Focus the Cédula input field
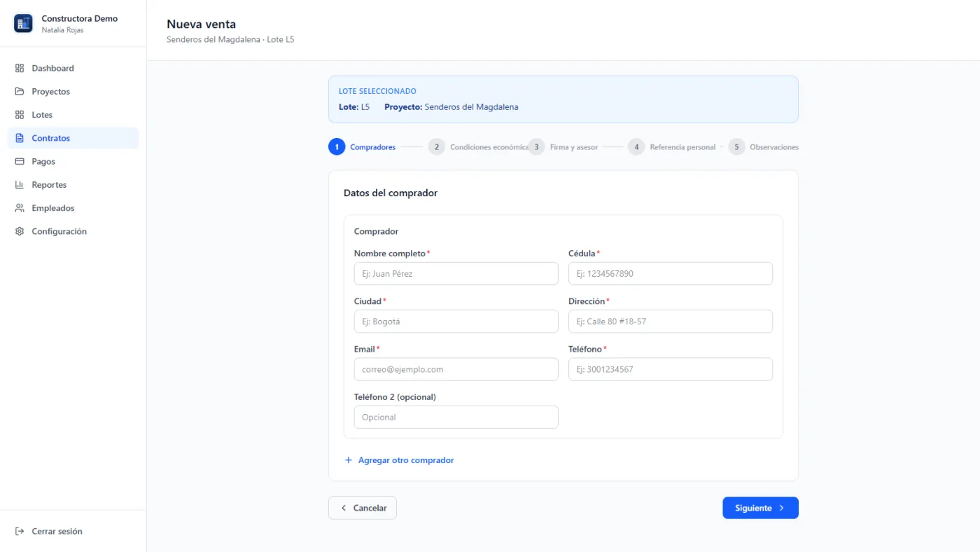Image resolution: width=980 pixels, height=552 pixels. [671, 274]
